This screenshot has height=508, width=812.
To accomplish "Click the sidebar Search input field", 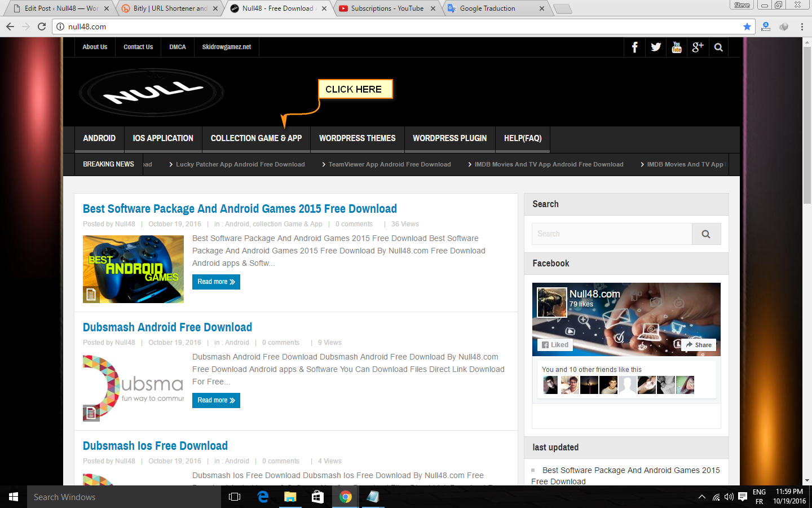I will point(612,234).
